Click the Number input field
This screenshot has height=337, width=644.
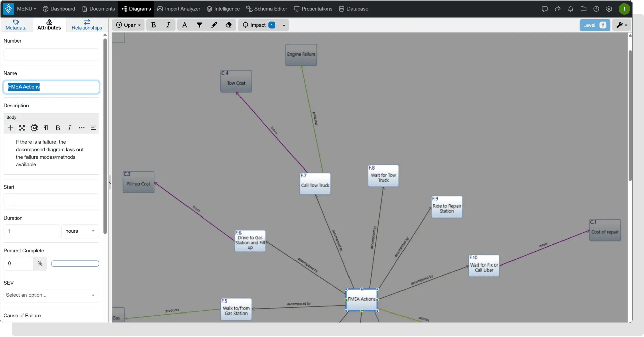(x=51, y=54)
